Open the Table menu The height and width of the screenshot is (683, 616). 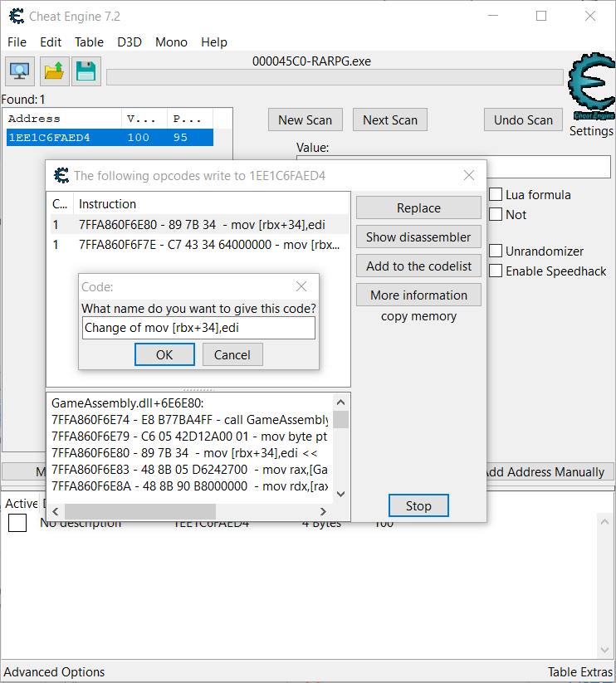coord(89,42)
